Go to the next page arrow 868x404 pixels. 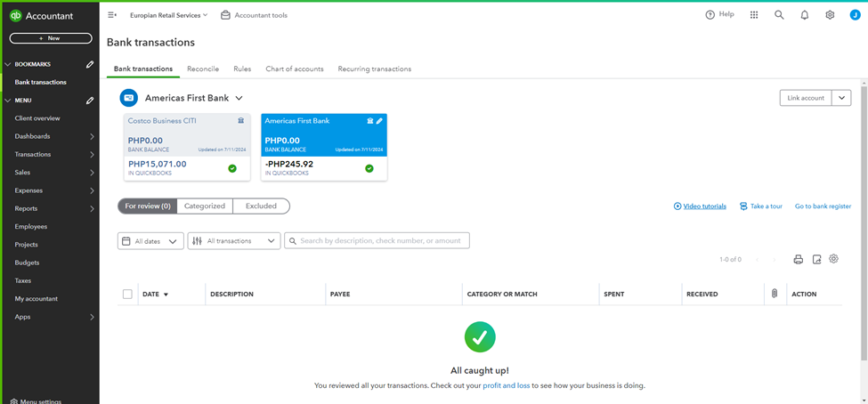[775, 260]
